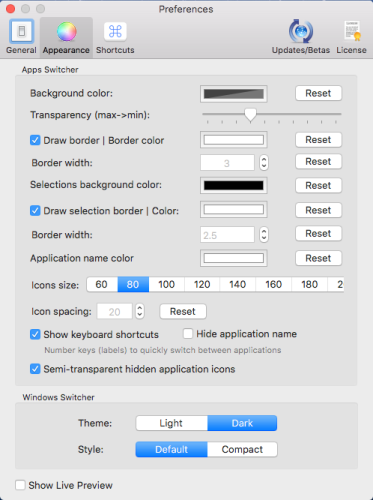Click the Border width stepper for value 3
Image resolution: width=373 pixels, height=500 pixels.
(x=264, y=163)
